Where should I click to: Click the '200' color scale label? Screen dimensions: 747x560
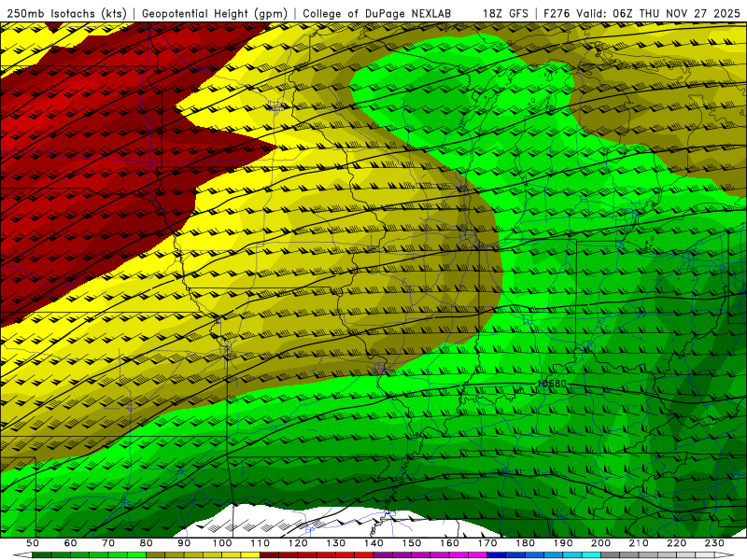tap(600, 543)
